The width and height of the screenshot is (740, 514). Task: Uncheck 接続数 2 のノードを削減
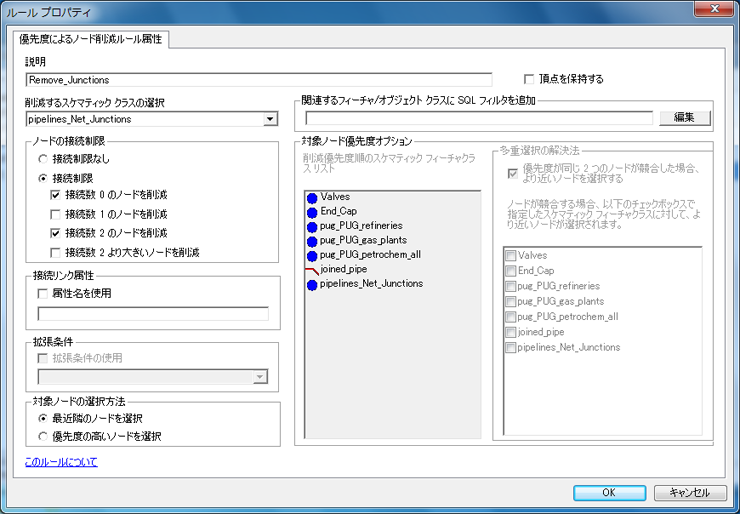[x=55, y=233]
